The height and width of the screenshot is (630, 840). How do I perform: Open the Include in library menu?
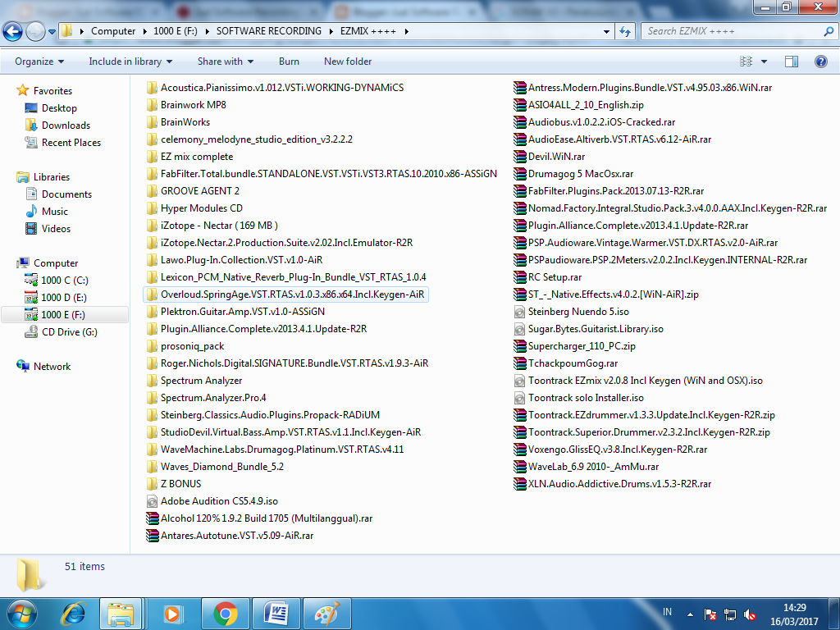130,62
